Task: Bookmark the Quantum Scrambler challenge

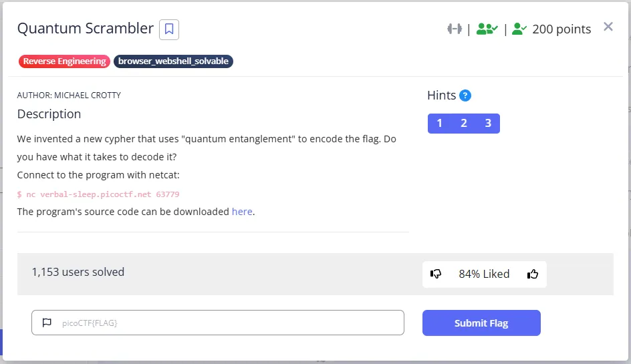Action: click(x=169, y=29)
